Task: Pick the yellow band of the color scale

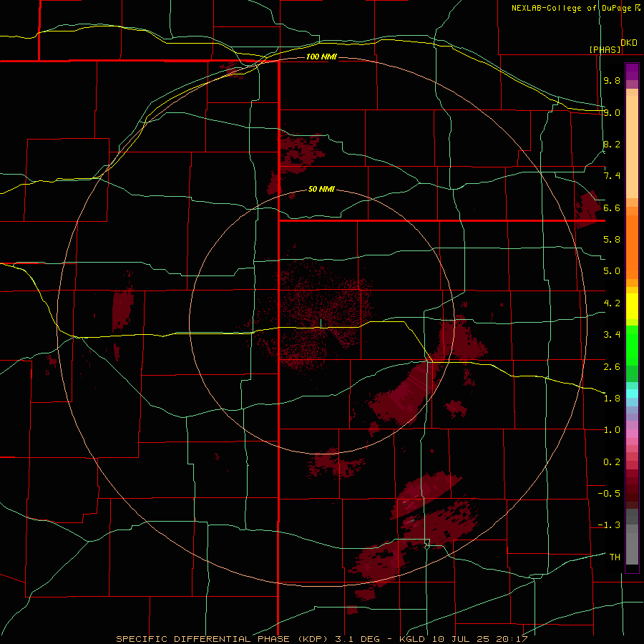Action: (632, 306)
